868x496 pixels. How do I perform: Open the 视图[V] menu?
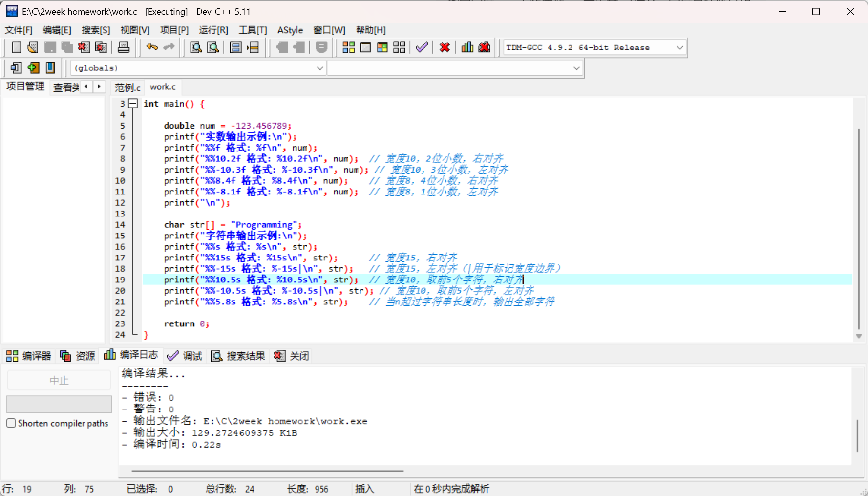135,30
